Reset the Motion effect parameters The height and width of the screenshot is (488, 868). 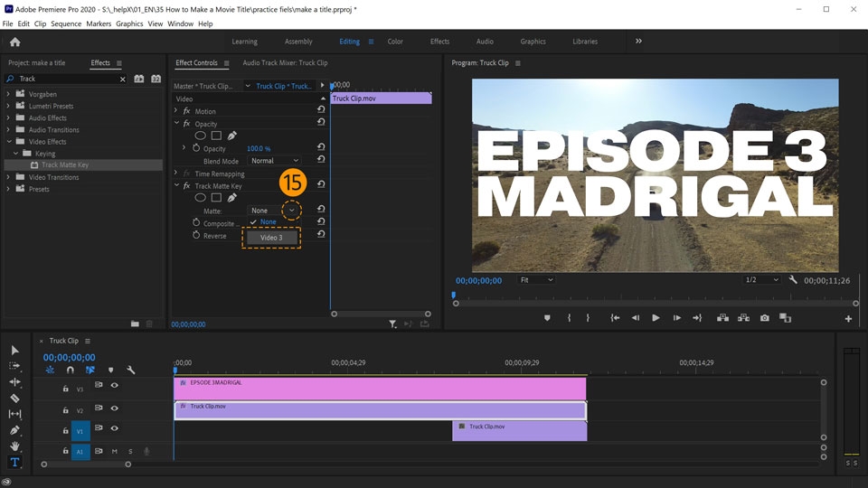(x=321, y=111)
